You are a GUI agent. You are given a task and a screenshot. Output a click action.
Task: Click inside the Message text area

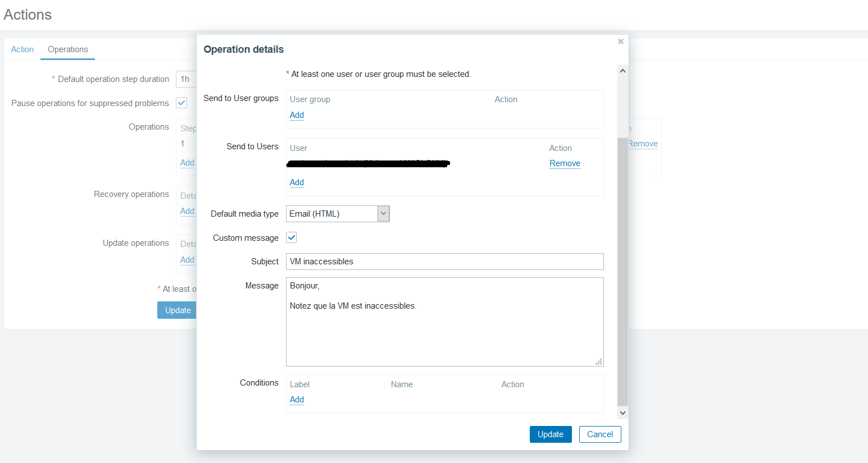[x=444, y=331]
